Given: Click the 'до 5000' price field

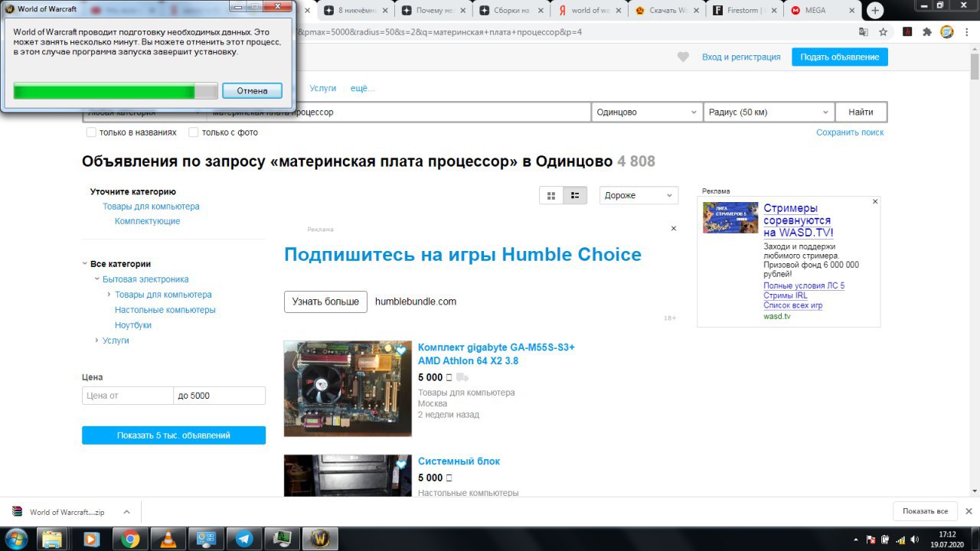Looking at the screenshot, I should [220, 396].
